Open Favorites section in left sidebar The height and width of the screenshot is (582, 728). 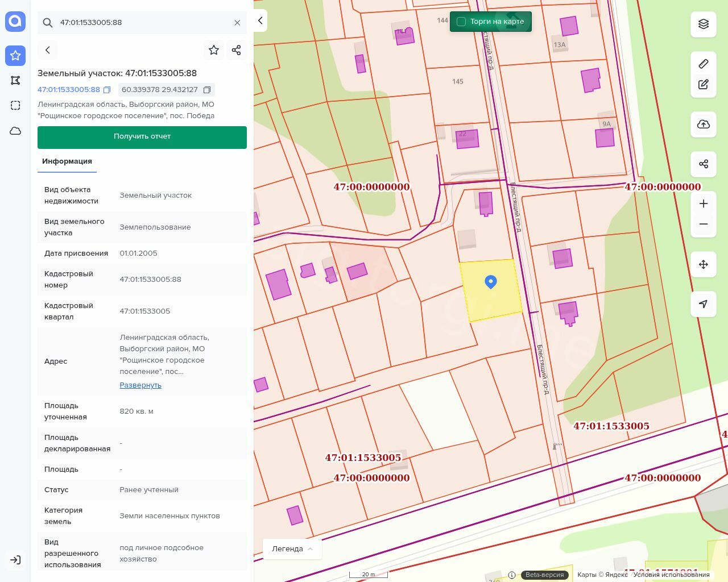tap(15, 56)
